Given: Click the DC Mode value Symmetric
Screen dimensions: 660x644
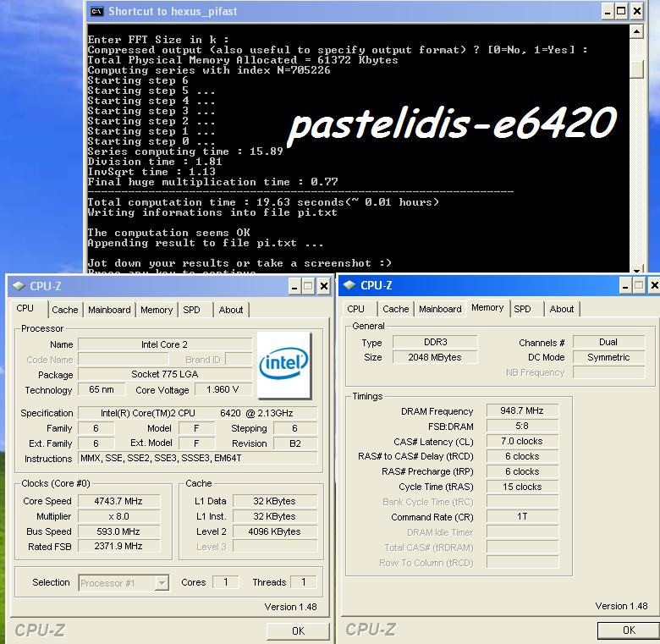Looking at the screenshot, I should [x=608, y=357].
